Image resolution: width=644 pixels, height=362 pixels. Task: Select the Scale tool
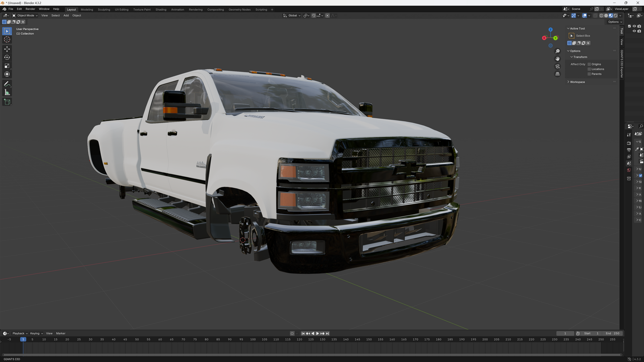click(x=7, y=66)
